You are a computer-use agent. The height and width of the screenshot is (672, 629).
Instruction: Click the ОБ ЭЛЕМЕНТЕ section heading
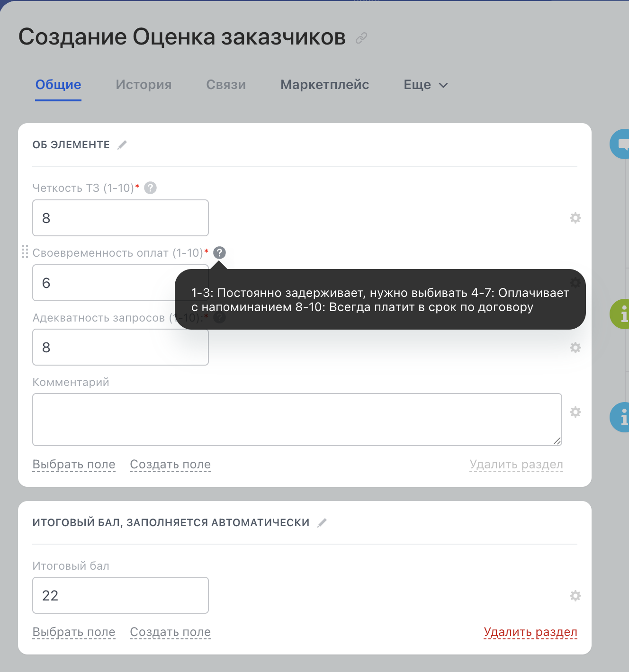(x=71, y=145)
